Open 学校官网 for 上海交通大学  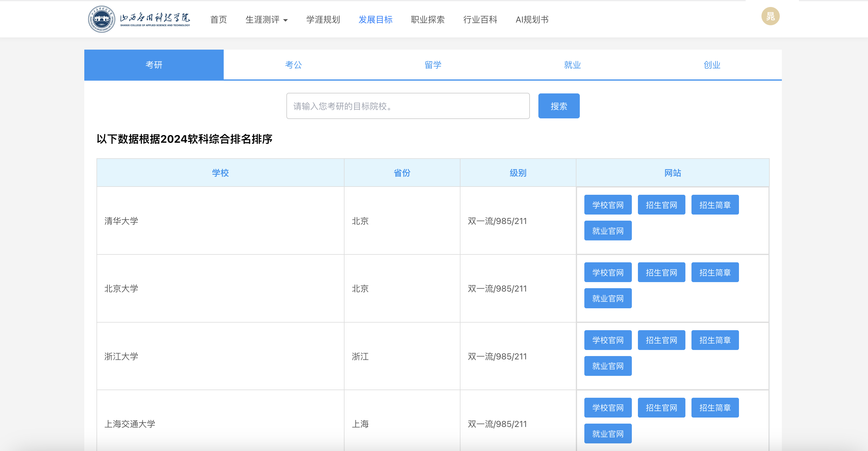coord(608,408)
